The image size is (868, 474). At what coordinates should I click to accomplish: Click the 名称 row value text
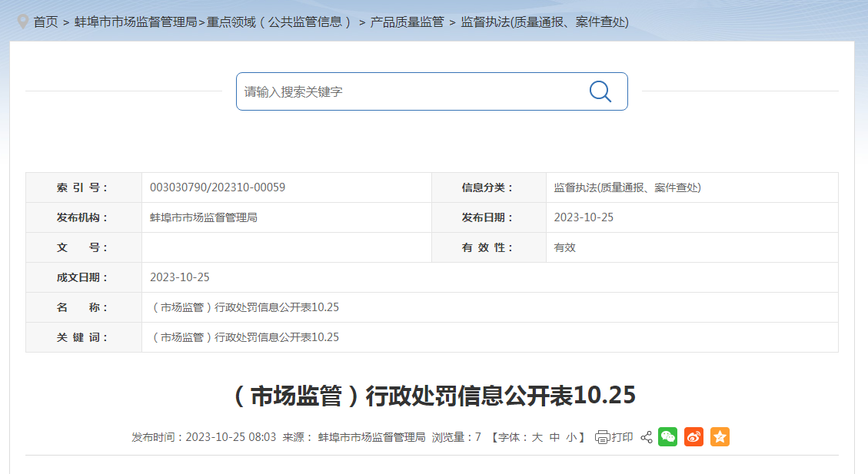pos(244,307)
